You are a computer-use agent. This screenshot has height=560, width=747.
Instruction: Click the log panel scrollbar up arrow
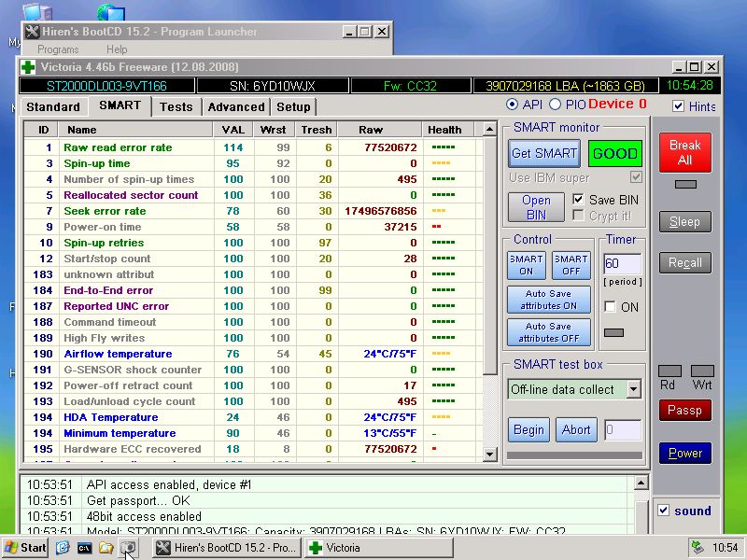click(x=641, y=483)
